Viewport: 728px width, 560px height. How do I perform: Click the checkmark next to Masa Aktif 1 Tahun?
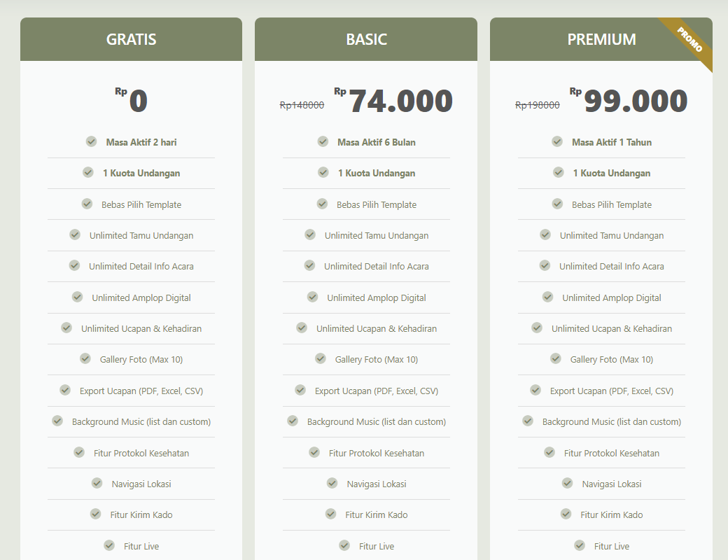[x=557, y=141]
